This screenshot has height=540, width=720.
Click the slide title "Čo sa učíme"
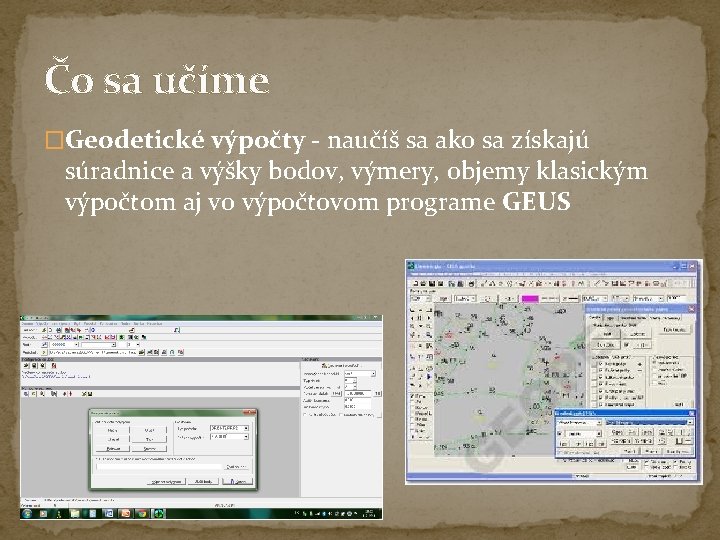pos(157,77)
